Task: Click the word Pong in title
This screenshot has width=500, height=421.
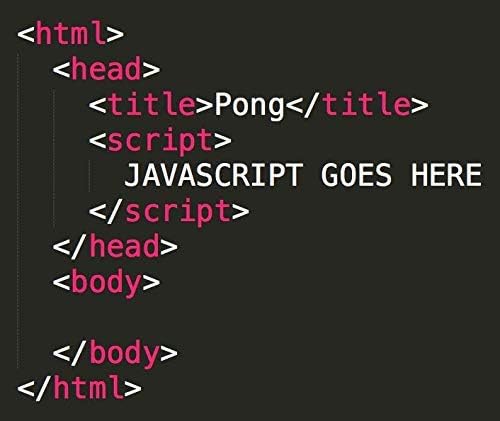Action: pyautogui.click(x=249, y=106)
